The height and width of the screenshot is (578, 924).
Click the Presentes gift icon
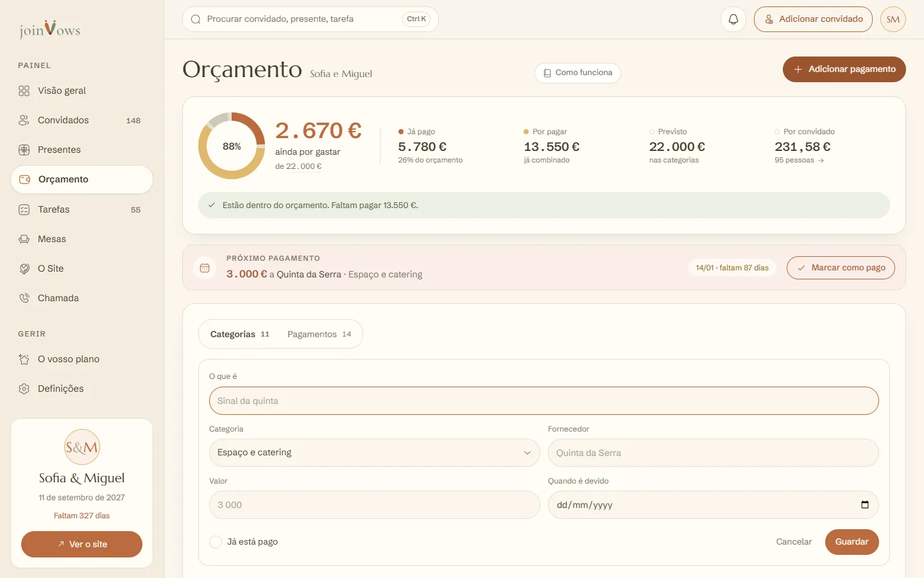click(x=24, y=150)
